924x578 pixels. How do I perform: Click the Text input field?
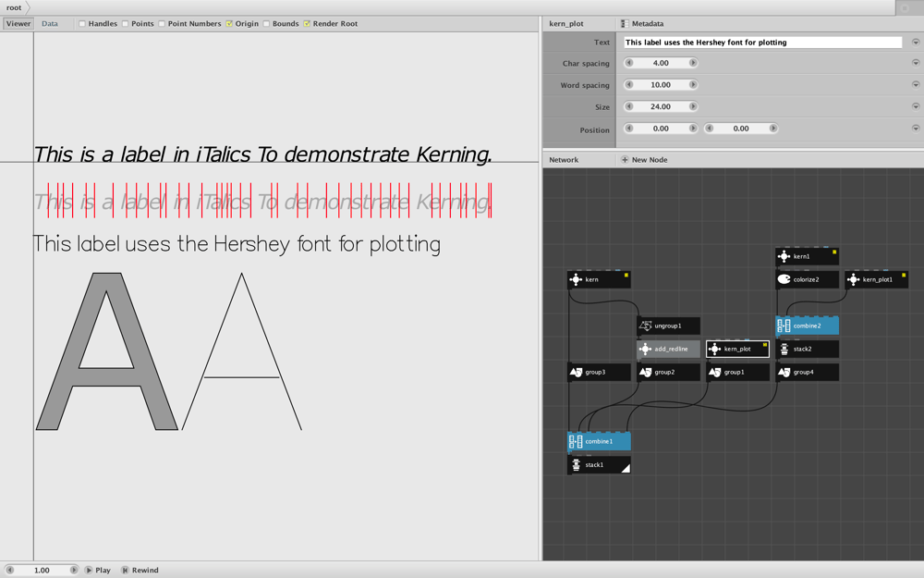[763, 43]
